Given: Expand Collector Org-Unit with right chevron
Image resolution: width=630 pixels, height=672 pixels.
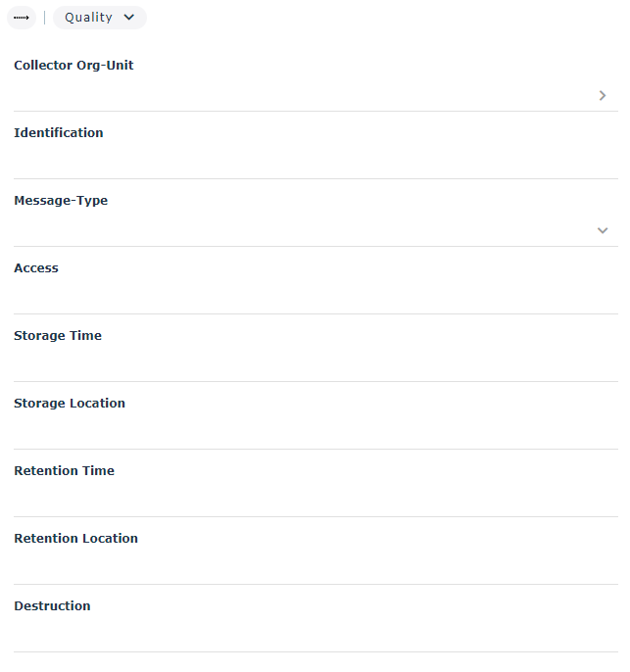Looking at the screenshot, I should coord(603,96).
